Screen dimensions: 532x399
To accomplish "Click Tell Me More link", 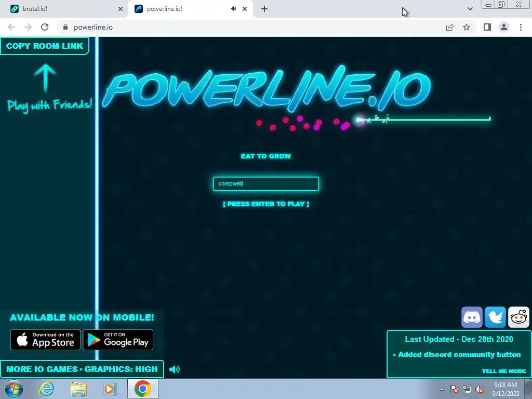I will (x=504, y=371).
